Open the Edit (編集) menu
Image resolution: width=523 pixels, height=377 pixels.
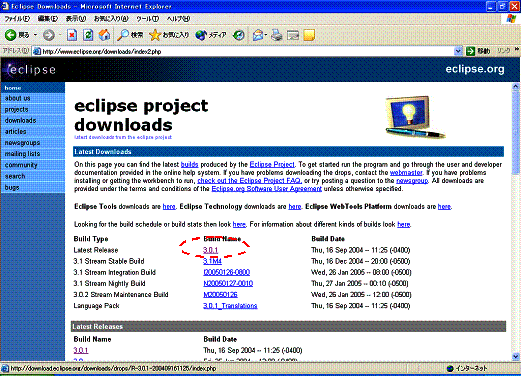48,19
